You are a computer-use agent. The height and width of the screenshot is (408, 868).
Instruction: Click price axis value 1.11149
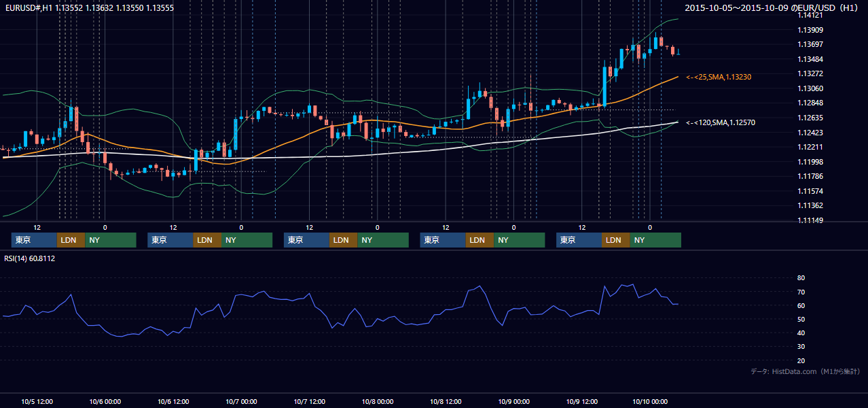point(810,220)
